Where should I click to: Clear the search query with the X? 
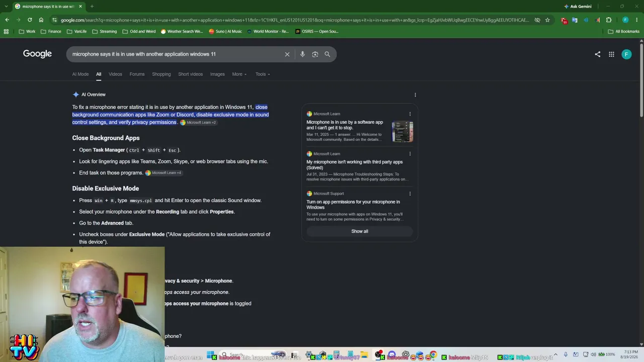pos(287,54)
